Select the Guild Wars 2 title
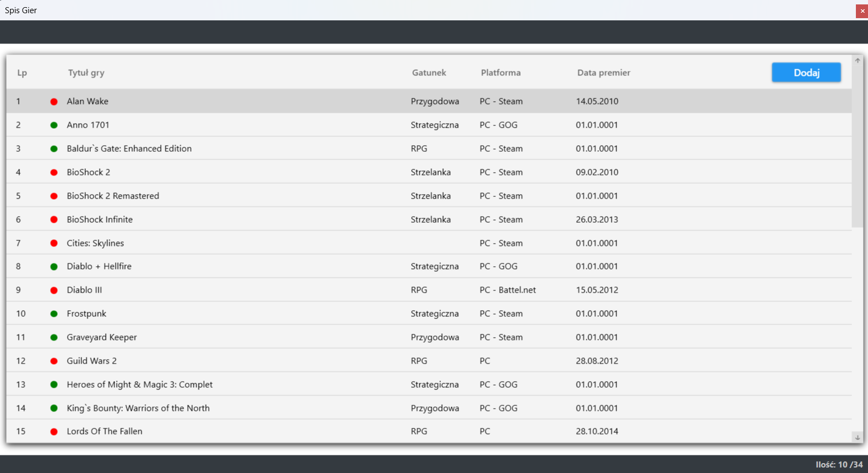This screenshot has width=868, height=473. pyautogui.click(x=91, y=361)
